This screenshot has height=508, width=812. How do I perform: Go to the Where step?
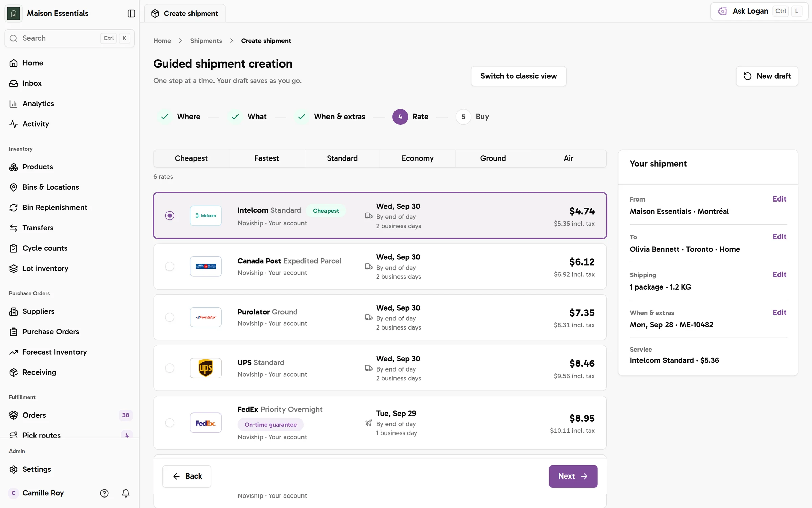[x=180, y=117]
